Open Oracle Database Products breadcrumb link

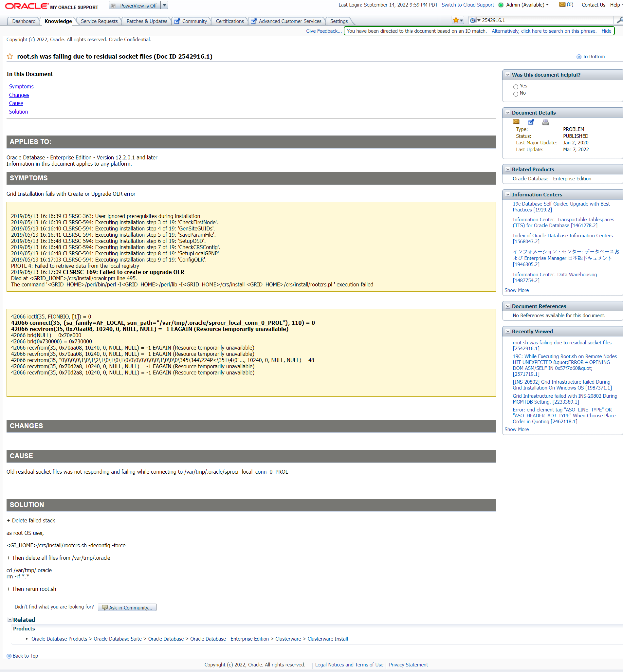click(x=59, y=639)
